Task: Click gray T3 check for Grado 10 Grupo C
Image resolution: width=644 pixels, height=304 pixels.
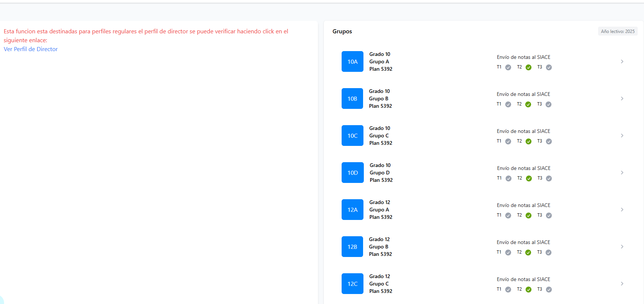Action: pyautogui.click(x=549, y=141)
